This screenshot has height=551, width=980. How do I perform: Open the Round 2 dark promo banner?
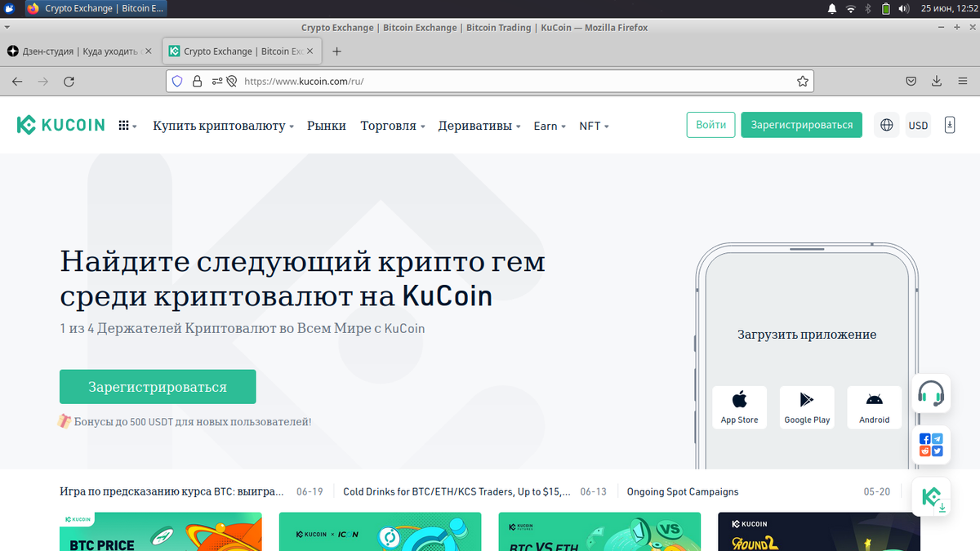click(819, 531)
